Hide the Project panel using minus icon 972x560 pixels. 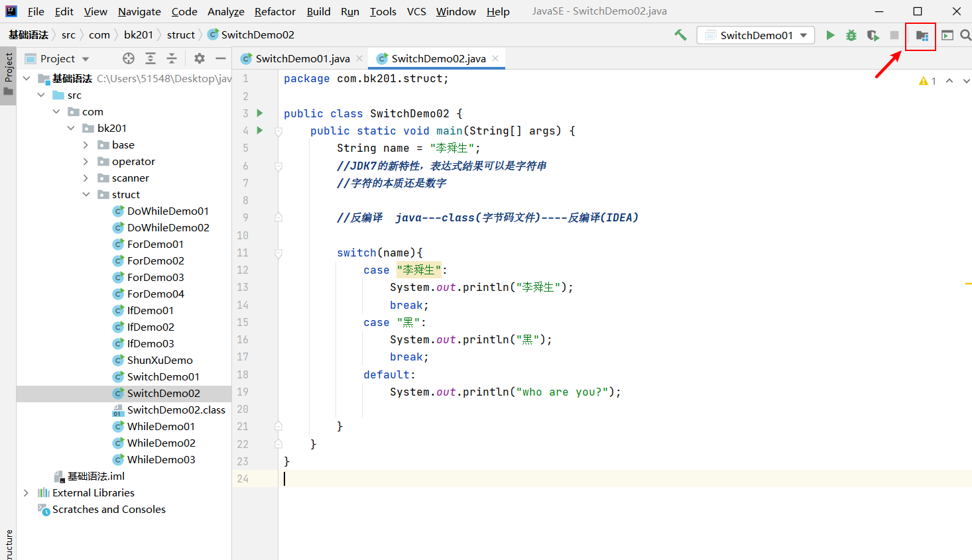coord(221,58)
